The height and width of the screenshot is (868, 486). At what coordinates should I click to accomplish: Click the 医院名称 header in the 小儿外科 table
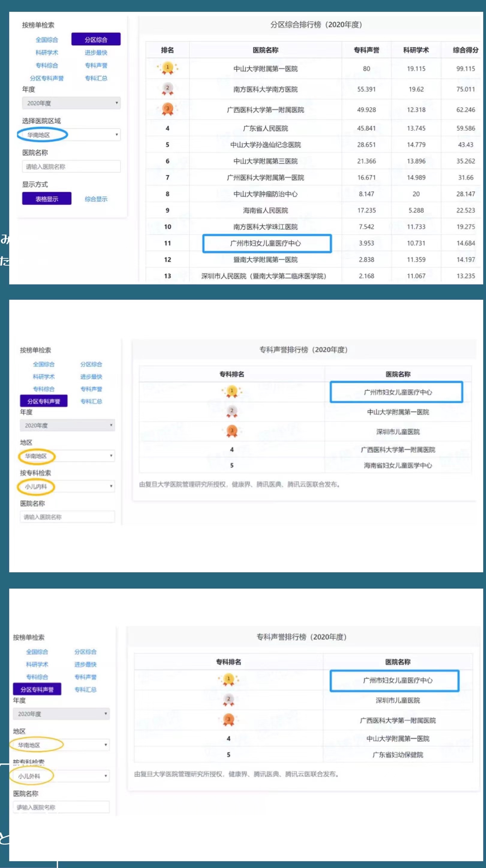tap(398, 662)
